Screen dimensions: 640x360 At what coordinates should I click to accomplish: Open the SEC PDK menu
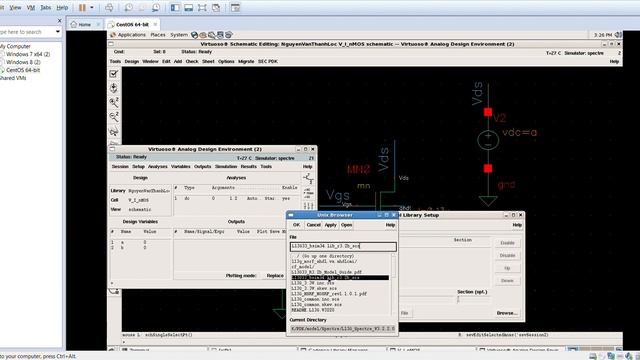tap(268, 61)
